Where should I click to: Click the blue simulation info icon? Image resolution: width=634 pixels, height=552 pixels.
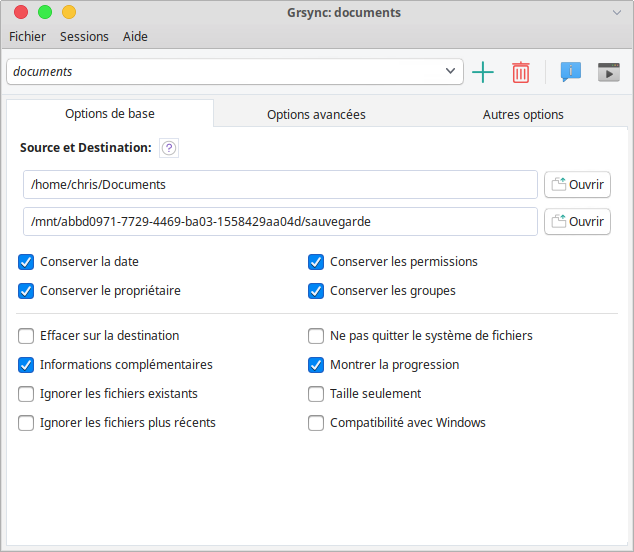571,72
